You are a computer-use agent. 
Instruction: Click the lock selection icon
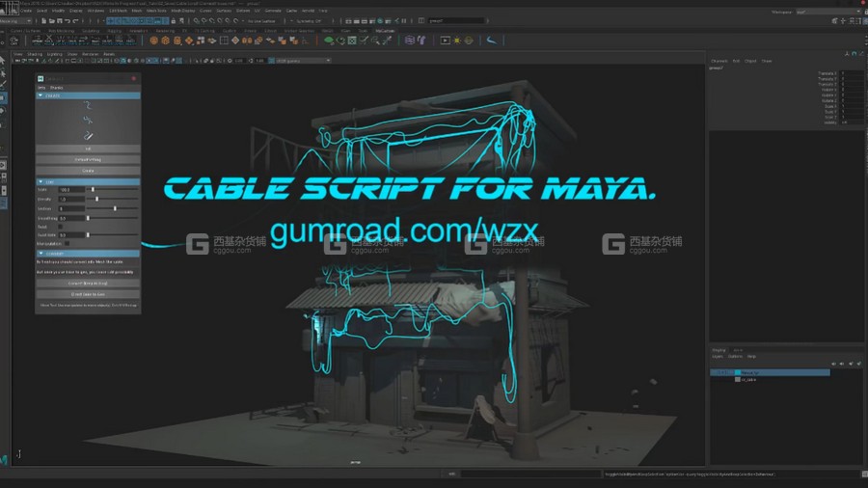pos(174,21)
